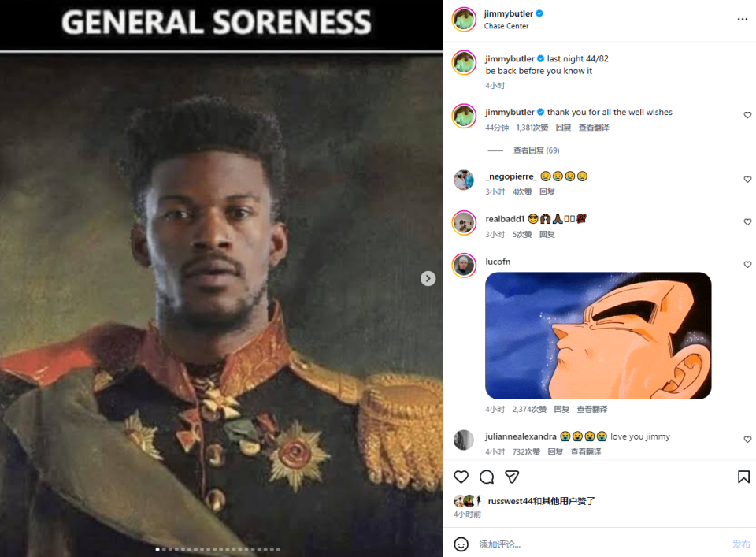Screen dimensions: 756x557
Task: Open the Chase Center location link
Action: pos(506,26)
